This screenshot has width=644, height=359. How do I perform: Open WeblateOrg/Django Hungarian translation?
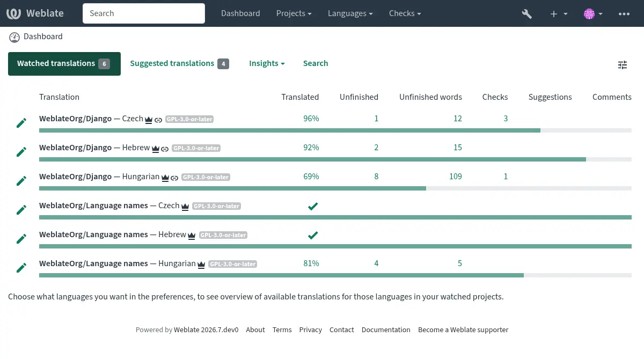pyautogui.click(x=99, y=177)
